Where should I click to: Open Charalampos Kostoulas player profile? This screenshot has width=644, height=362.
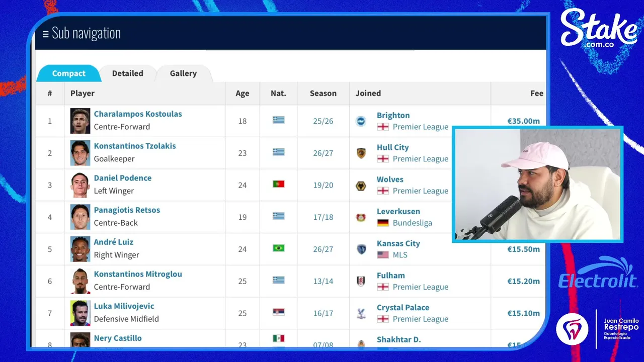(138, 114)
